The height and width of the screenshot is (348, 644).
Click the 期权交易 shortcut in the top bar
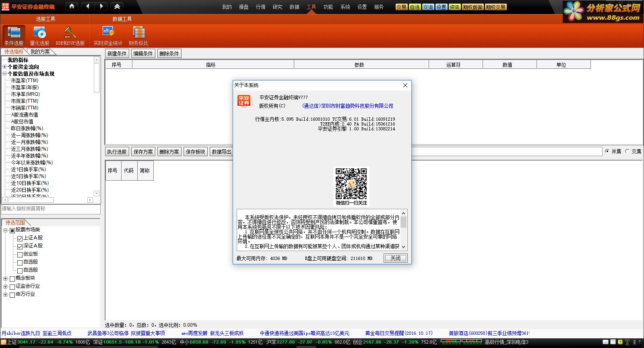(x=495, y=7)
